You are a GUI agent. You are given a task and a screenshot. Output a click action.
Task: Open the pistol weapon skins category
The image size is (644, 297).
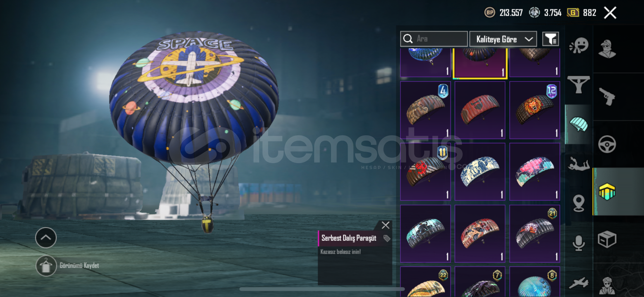[607, 96]
